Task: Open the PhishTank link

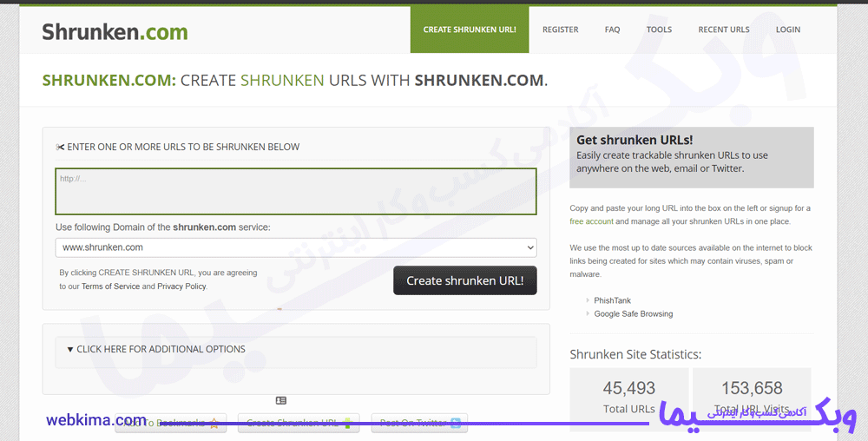Action: pos(612,300)
